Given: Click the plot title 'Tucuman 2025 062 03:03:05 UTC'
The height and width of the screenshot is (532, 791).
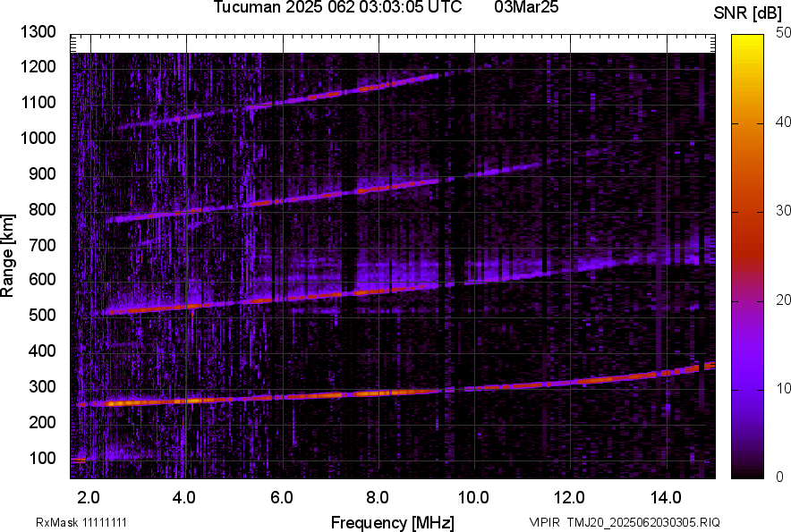Looking at the screenshot, I should click(x=337, y=7).
